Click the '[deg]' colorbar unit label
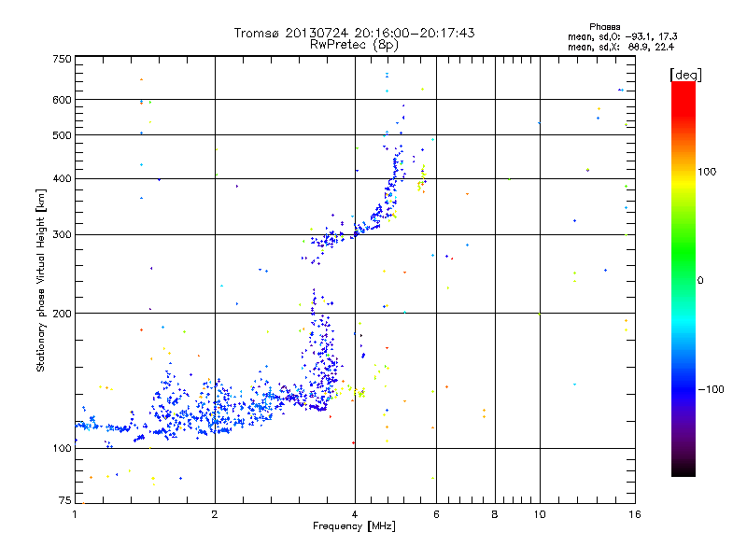The image size is (747, 560). coord(685,75)
